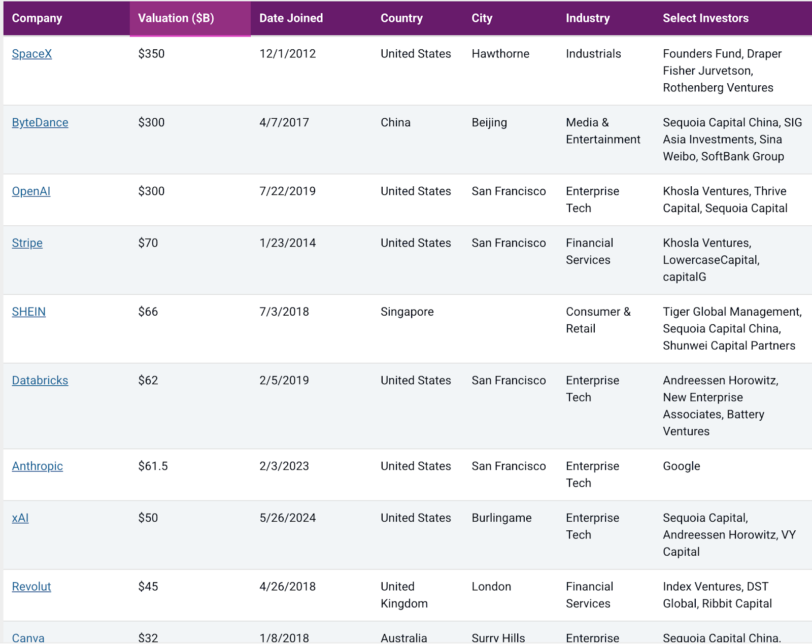Select ByteDance date 4/7/2017
Screen dimensions: 812x644
click(x=284, y=123)
